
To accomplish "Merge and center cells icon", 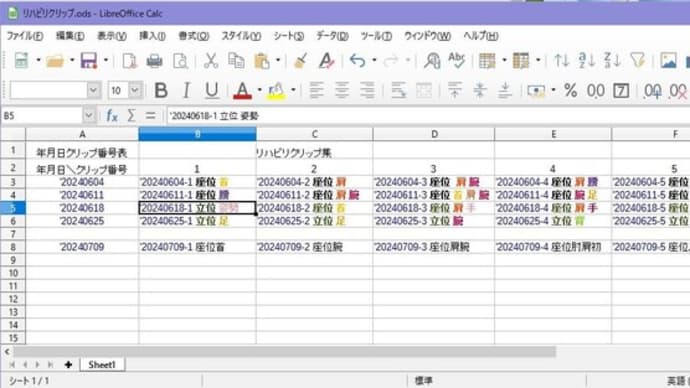I will (x=423, y=91).
